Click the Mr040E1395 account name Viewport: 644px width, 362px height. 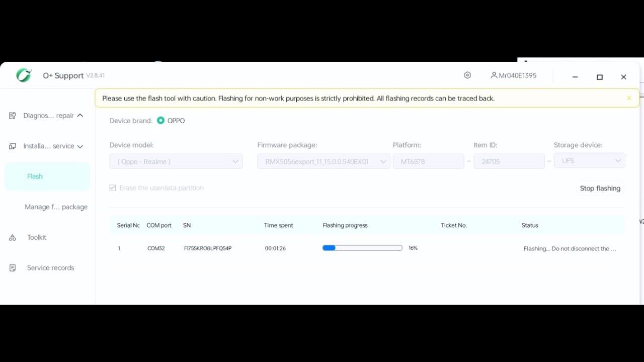[518, 75]
